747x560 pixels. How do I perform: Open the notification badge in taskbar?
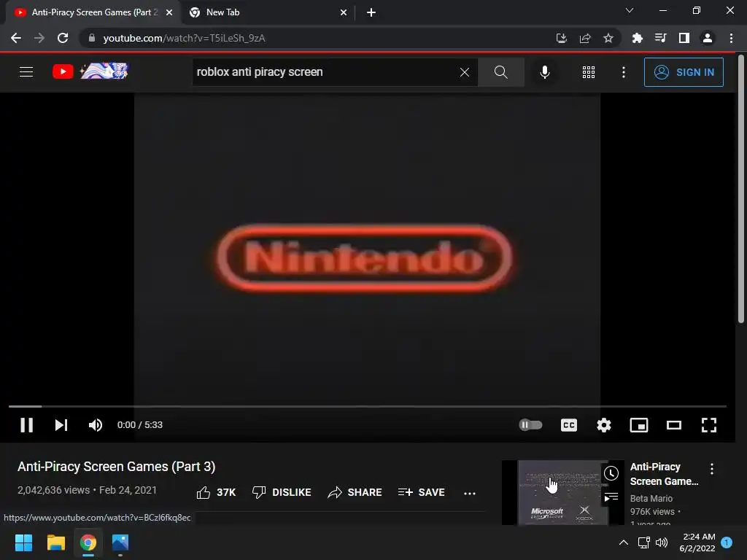(727, 542)
